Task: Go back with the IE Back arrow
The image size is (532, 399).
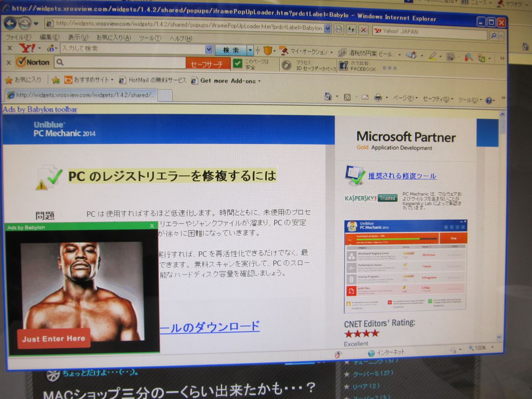Action: [x=10, y=23]
